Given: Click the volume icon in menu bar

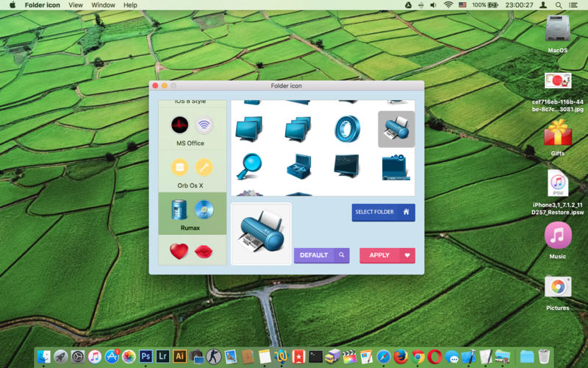Looking at the screenshot, I should [x=433, y=5].
